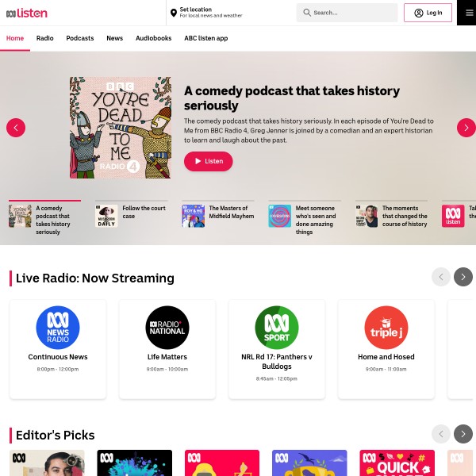Open Radio National station logo
The image size is (476, 476).
point(167,328)
